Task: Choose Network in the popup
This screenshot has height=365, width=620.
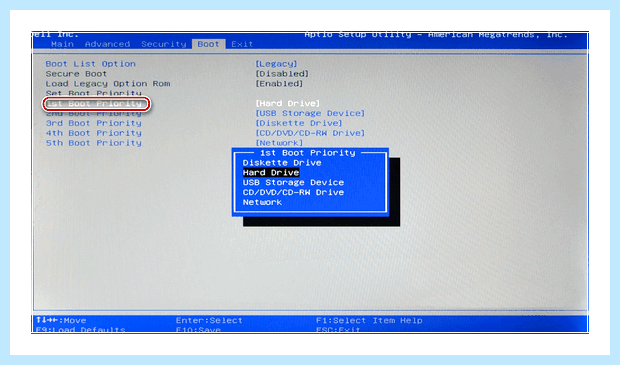Action: click(x=262, y=202)
